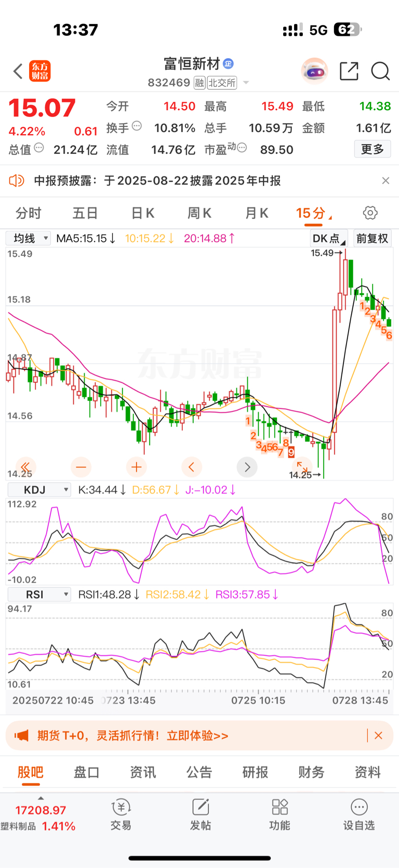
Task: Expand the KDJ indicator dropdown
Action: point(39,490)
